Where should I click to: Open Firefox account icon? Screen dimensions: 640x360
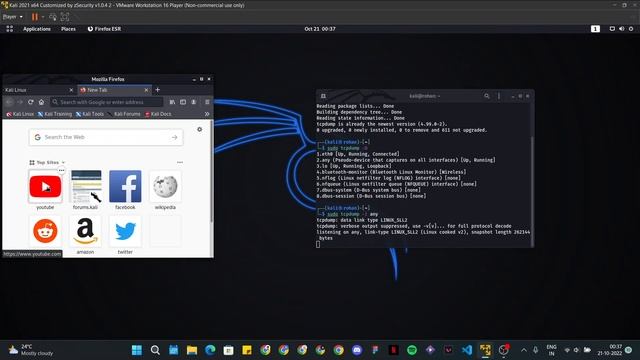click(x=194, y=102)
